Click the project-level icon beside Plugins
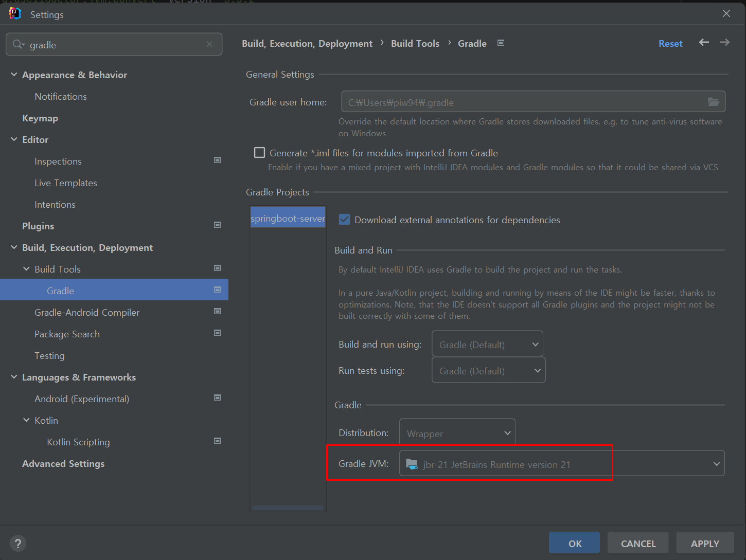 pos(218,225)
